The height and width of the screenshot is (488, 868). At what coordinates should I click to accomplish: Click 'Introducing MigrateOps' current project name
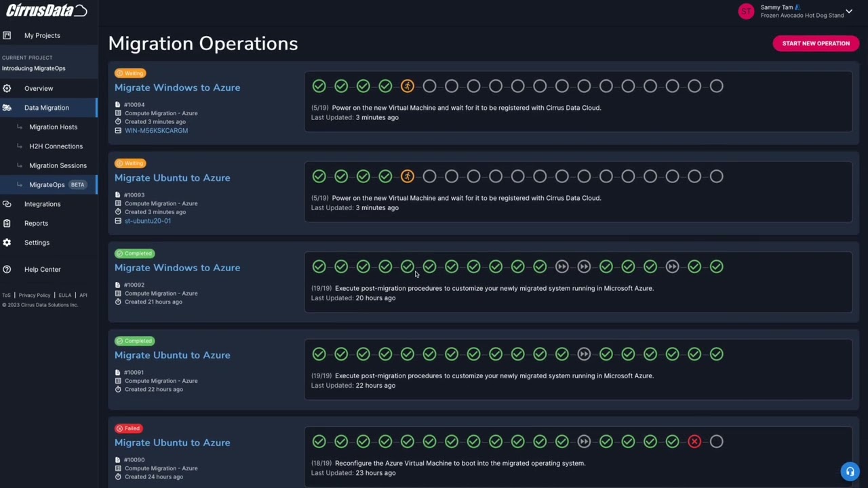click(34, 68)
